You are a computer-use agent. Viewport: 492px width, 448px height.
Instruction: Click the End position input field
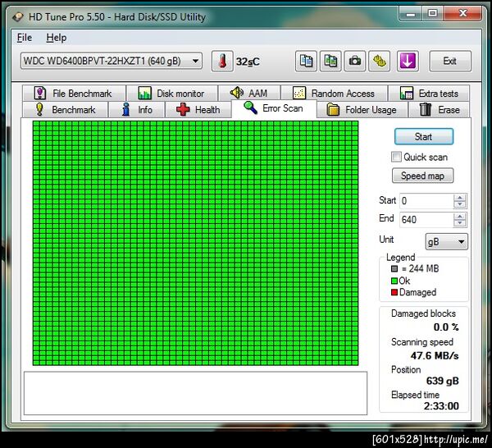coord(426,219)
